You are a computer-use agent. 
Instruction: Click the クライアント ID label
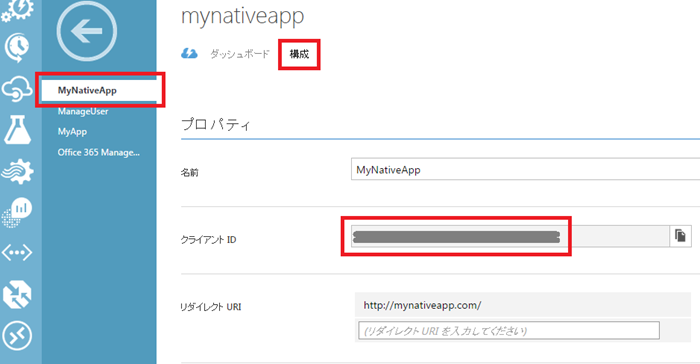click(208, 240)
